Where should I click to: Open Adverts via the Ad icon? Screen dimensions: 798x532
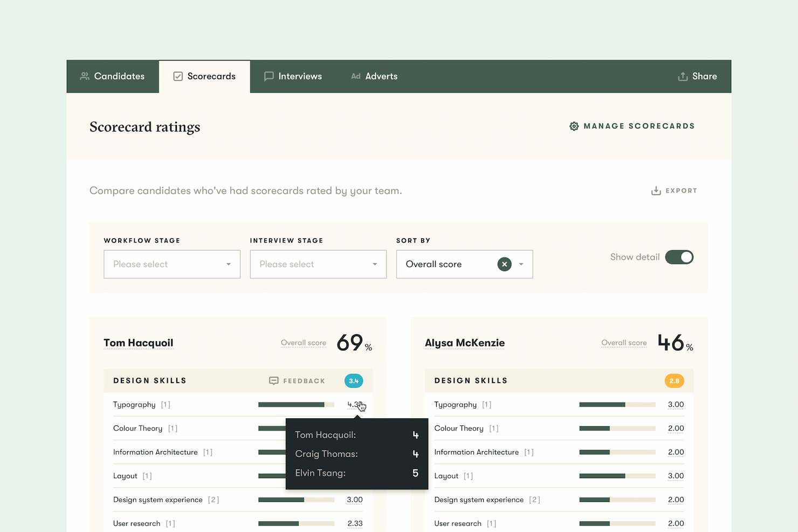pos(356,76)
